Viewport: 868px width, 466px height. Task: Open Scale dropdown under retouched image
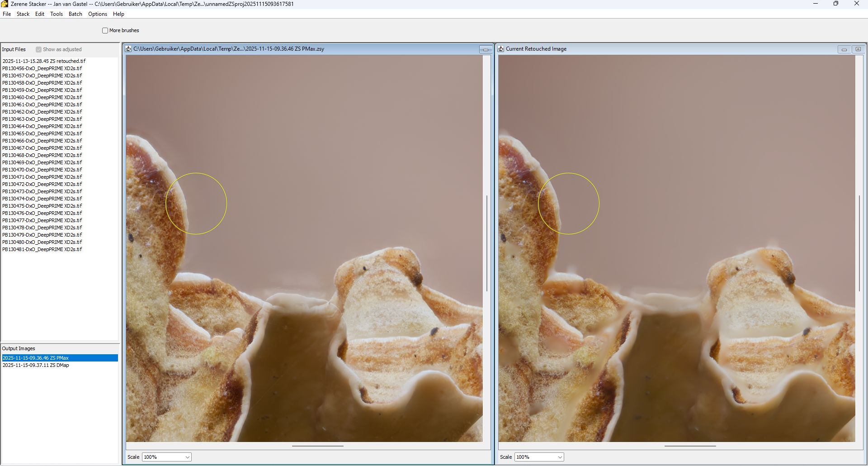pos(539,457)
